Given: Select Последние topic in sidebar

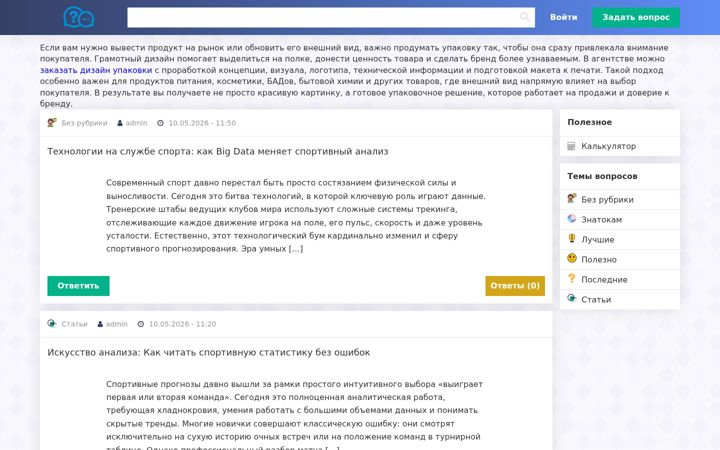Looking at the screenshot, I should (604, 280).
